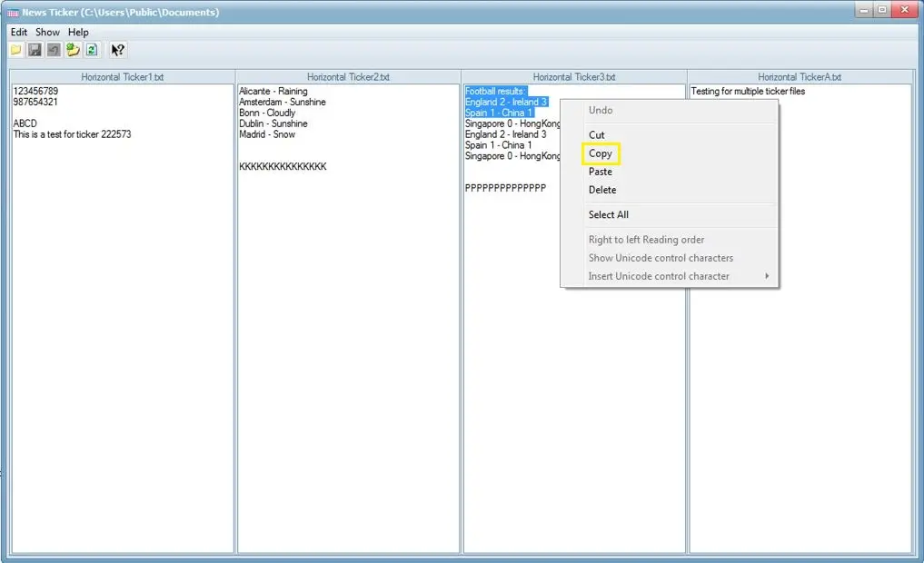The width and height of the screenshot is (924, 563).
Task: Open the Help menu
Action: point(78,32)
